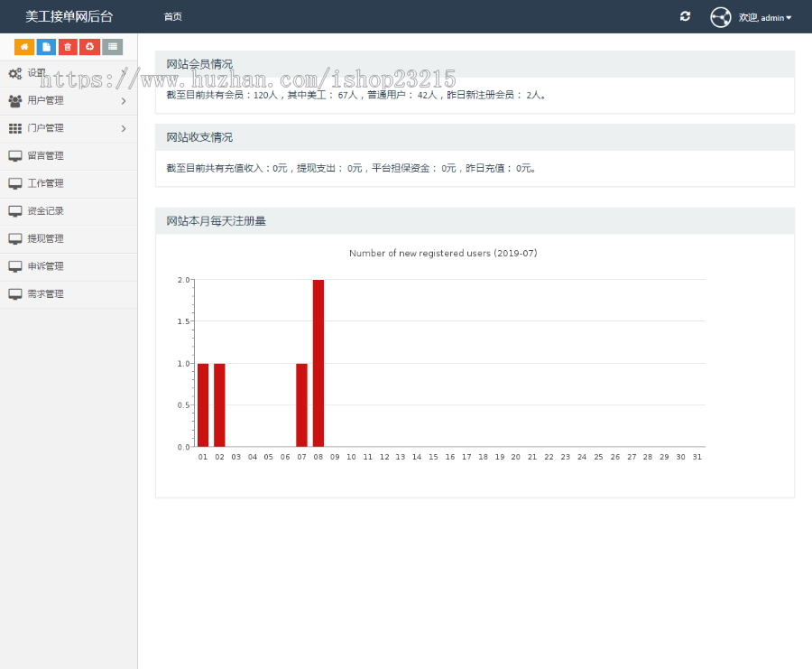This screenshot has width=812, height=669.
Task: Open 需求管理 in the sidebar
Action: pyautogui.click(x=45, y=294)
